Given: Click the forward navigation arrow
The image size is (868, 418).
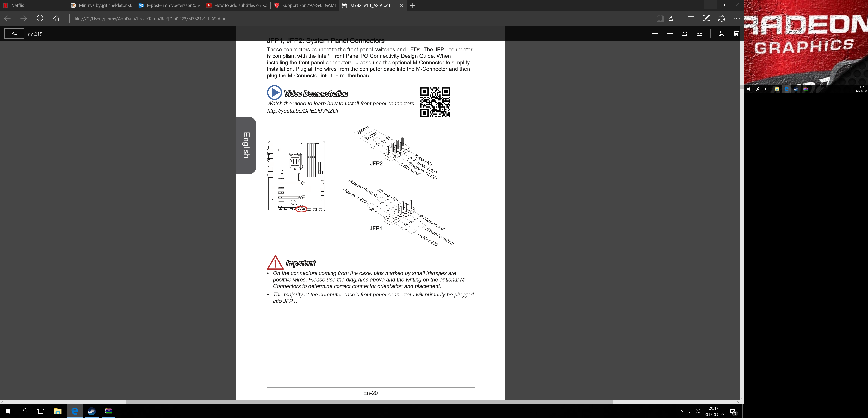Looking at the screenshot, I should [24, 19].
